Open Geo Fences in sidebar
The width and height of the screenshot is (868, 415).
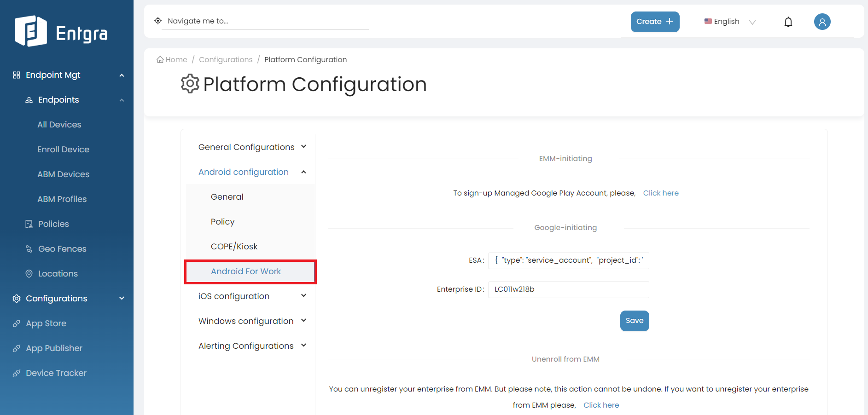pyautogui.click(x=62, y=249)
